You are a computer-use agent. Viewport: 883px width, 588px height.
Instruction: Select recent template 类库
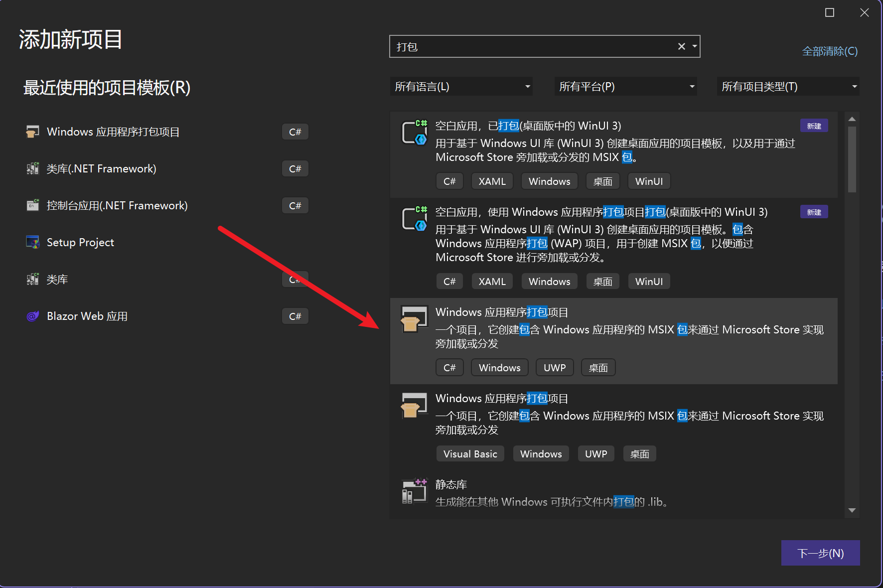pos(167,280)
